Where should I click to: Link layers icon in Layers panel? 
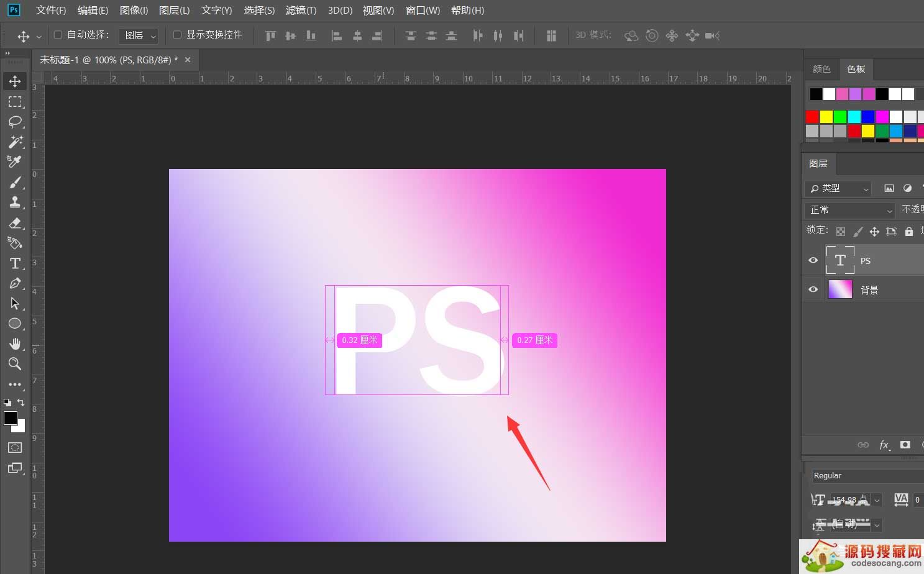click(863, 445)
